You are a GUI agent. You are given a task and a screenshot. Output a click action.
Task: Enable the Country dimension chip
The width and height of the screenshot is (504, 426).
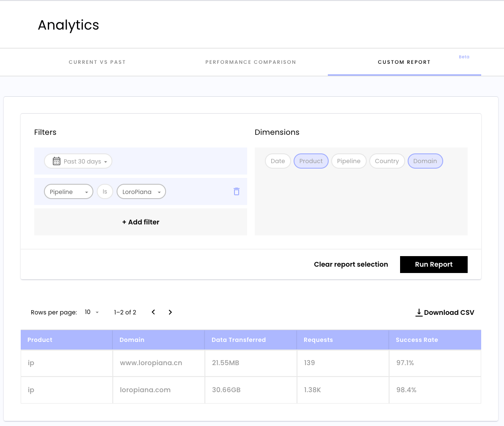(x=387, y=161)
